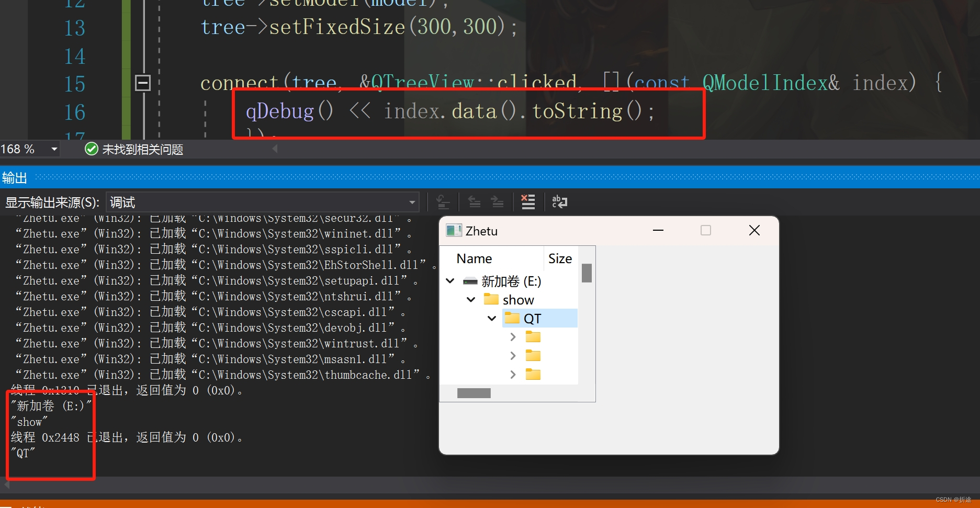Click the "show" debug output line
Screen dimensions: 980x508
coord(29,422)
